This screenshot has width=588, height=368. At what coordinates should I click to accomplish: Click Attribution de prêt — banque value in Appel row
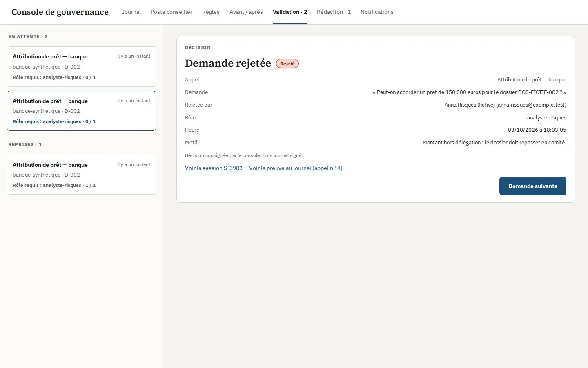coord(532,80)
